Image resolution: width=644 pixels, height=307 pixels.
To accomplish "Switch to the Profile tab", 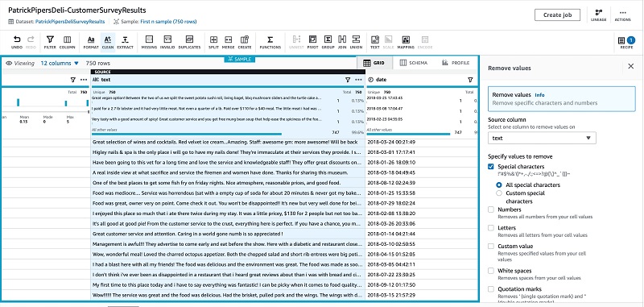I will tap(456, 63).
